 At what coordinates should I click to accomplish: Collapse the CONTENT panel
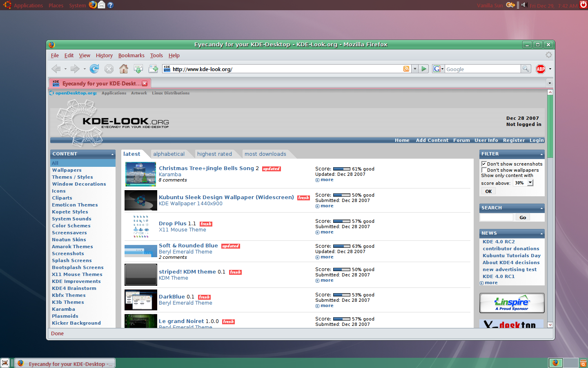[x=112, y=154]
